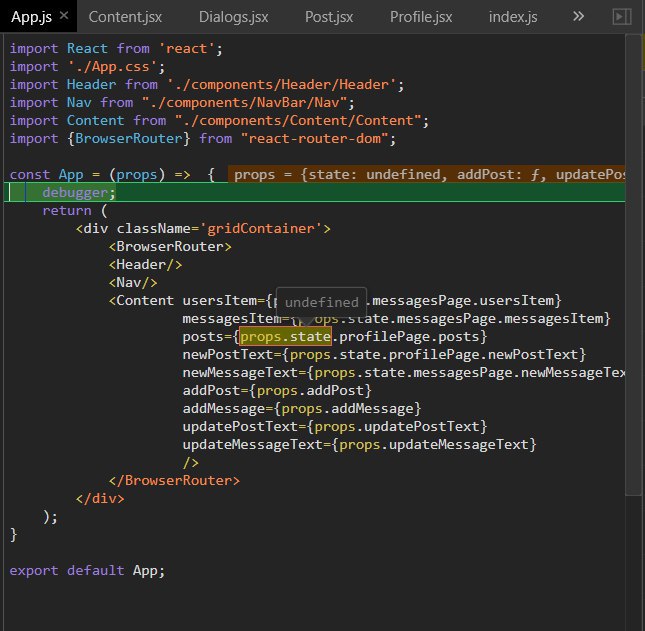
Task: Switch to the Content.jsx tab
Action: (x=126, y=17)
